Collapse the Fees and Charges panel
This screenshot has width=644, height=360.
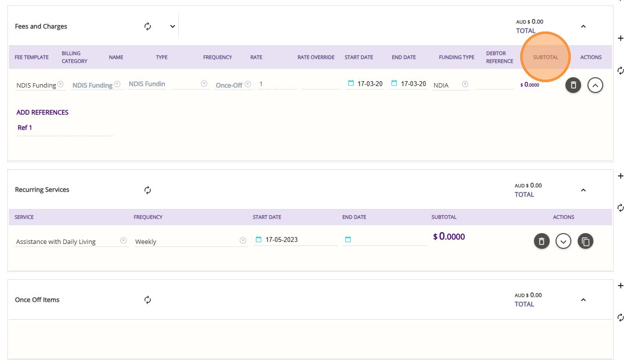[x=583, y=27]
